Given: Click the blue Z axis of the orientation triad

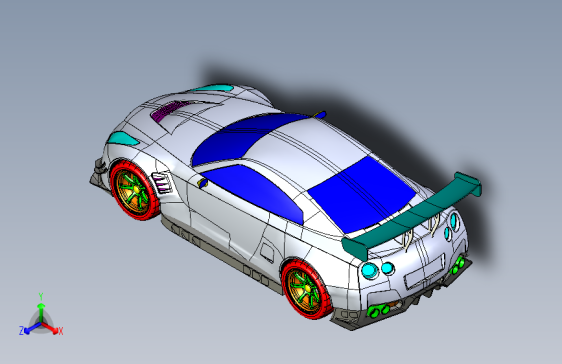Looking at the screenshot, I should (x=32, y=328).
